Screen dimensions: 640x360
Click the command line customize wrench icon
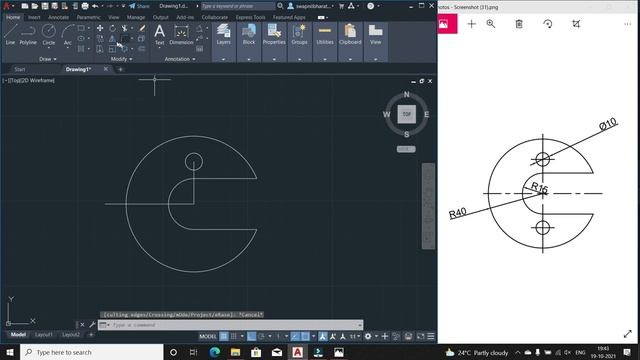coord(92,325)
